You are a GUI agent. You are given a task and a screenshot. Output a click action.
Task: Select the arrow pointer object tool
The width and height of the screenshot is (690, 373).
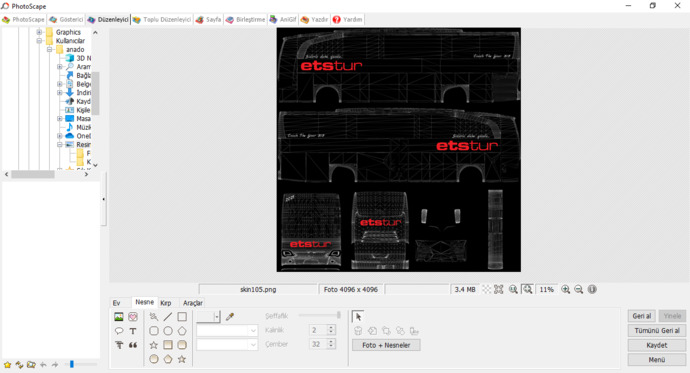358,317
